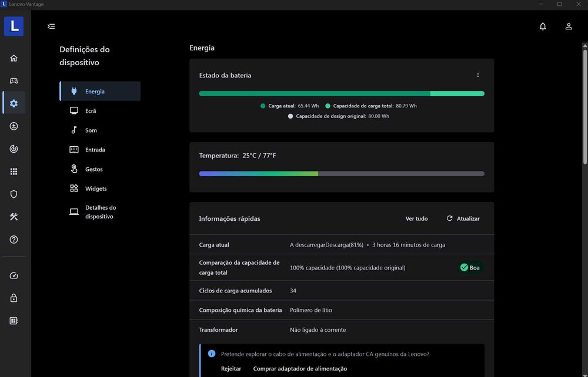
Task: Click the battery charge progress bar
Action: pos(342,93)
